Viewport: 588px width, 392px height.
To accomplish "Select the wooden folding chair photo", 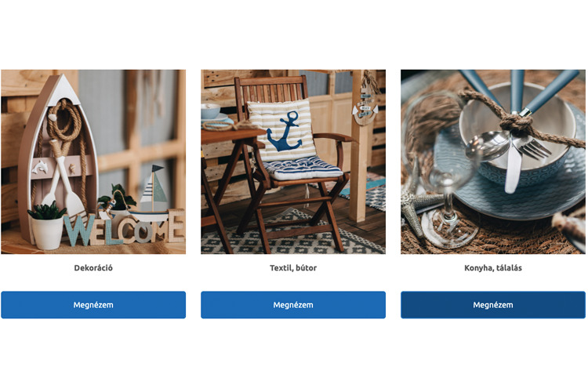I will [293, 162].
